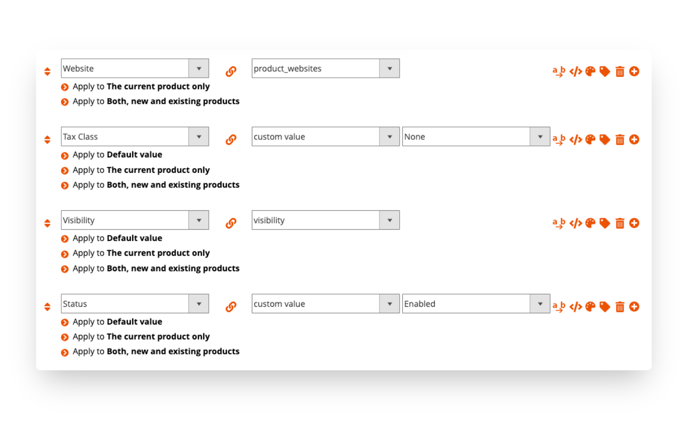Image resolution: width=688 pixels, height=430 pixels.
Task: Open the Website attribute dropdown
Action: (x=135, y=68)
